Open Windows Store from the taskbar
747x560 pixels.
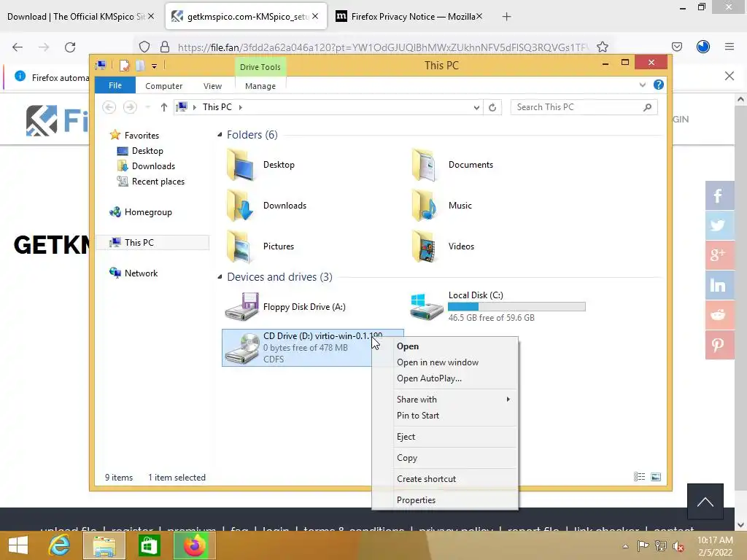coord(149,545)
